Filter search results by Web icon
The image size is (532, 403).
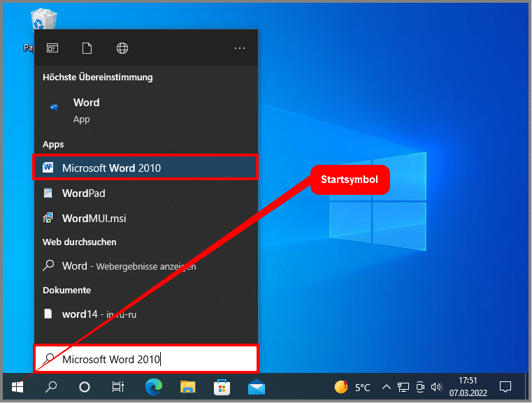(122, 48)
